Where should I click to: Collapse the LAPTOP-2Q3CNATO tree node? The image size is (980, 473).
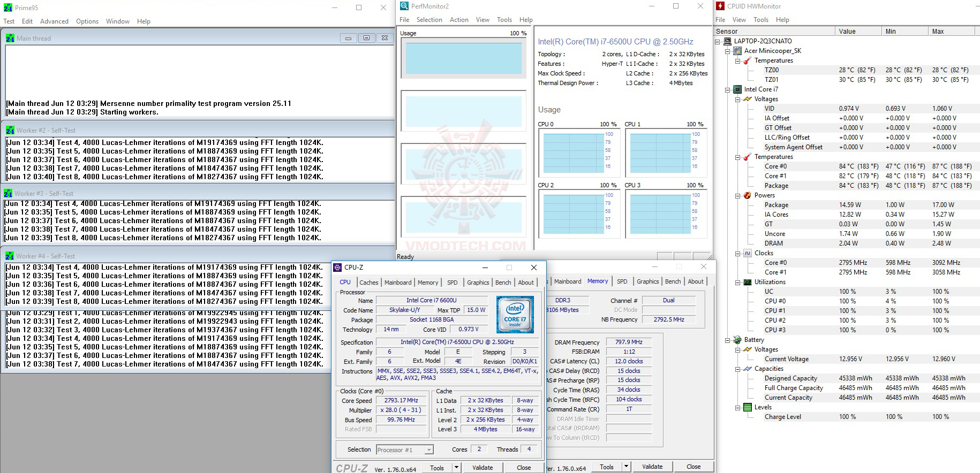(718, 41)
